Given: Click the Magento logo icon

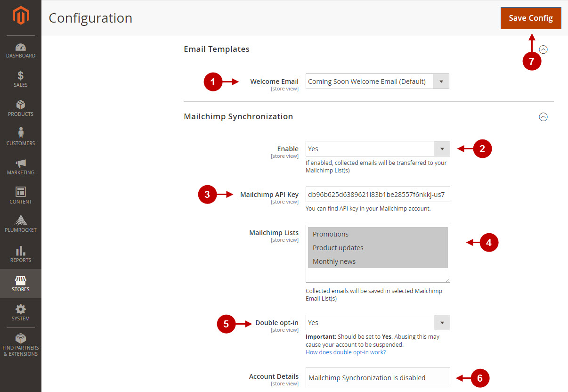Looking at the screenshot, I should tap(21, 16).
